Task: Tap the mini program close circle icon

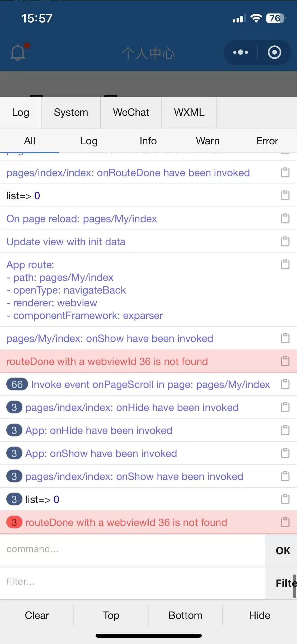Action: (x=274, y=52)
